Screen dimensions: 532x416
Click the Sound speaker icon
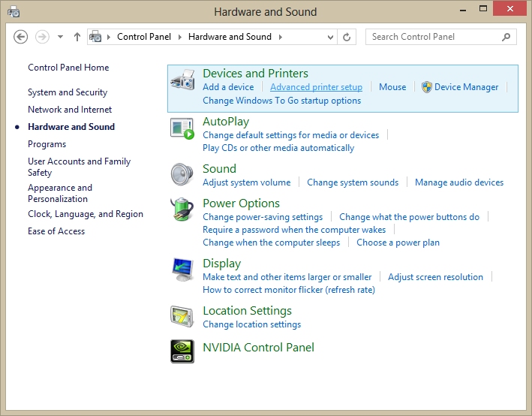(x=182, y=174)
